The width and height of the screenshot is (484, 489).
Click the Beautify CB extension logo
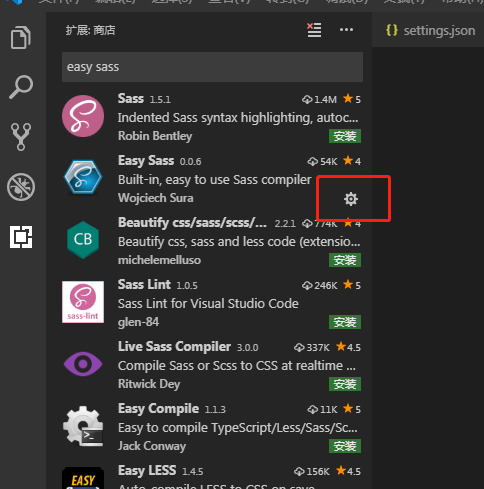[83, 240]
